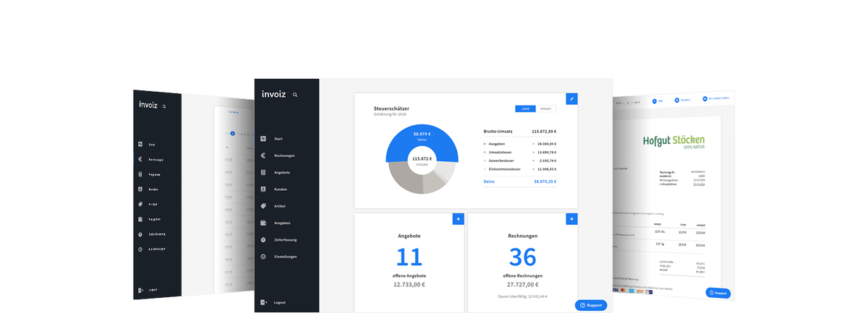
Task: Click the Angebote icon in front sidebar
Action: click(264, 172)
